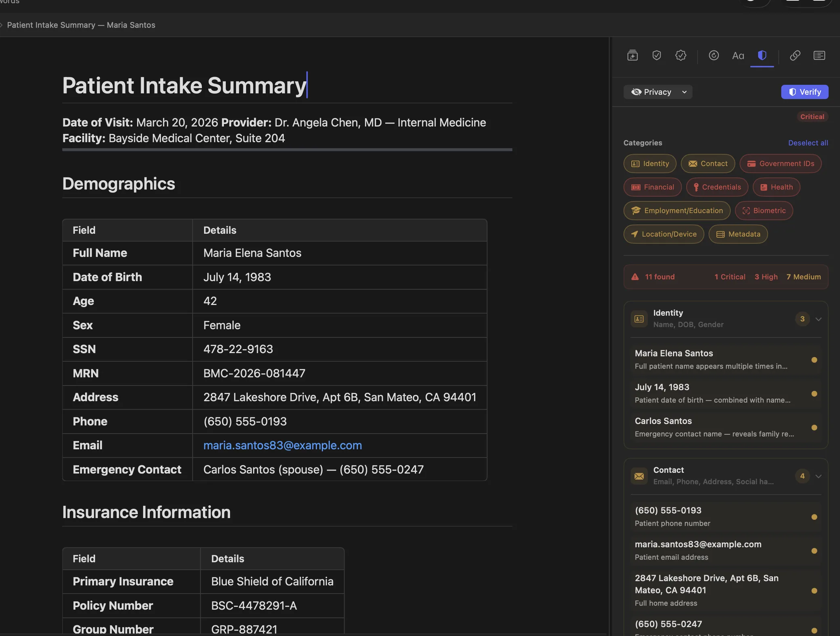Click the Sex value Female
The image size is (840, 636).
[222, 325]
